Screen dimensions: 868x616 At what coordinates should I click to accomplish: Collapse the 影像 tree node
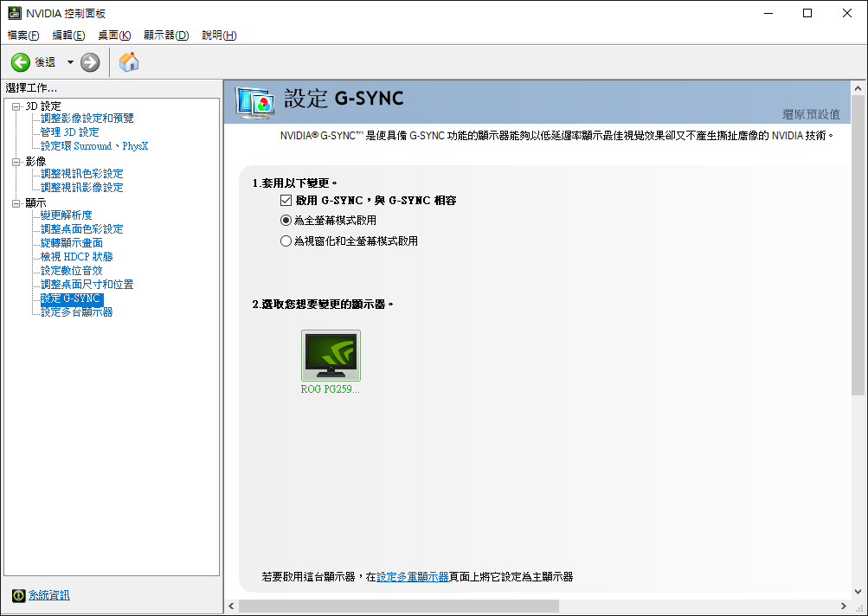(x=16, y=162)
